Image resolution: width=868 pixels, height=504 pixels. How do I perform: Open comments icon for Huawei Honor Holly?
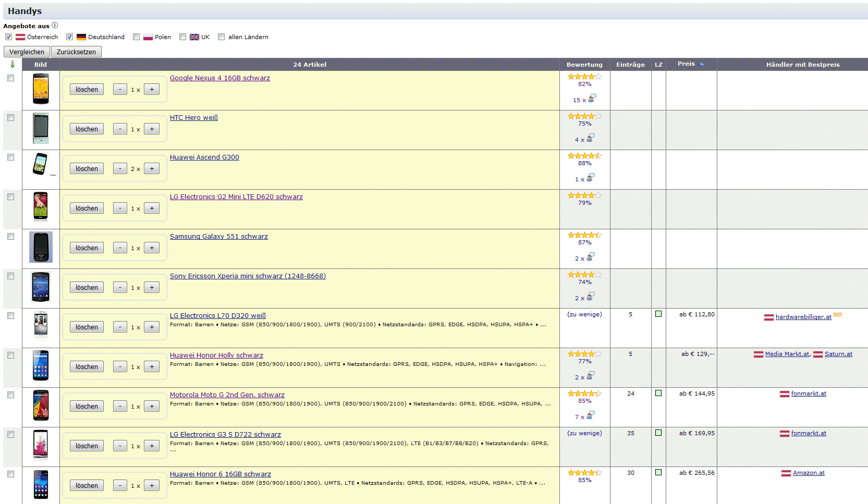click(591, 376)
